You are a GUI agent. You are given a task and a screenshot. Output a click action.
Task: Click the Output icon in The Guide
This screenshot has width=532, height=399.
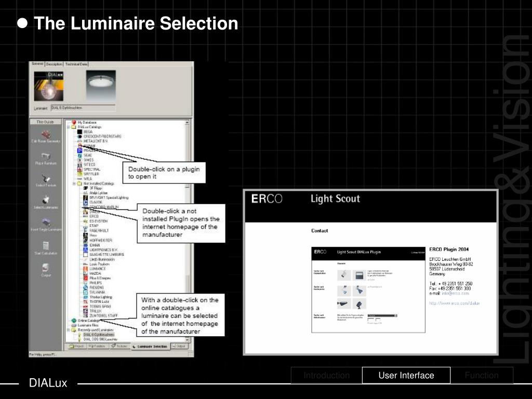46,268
